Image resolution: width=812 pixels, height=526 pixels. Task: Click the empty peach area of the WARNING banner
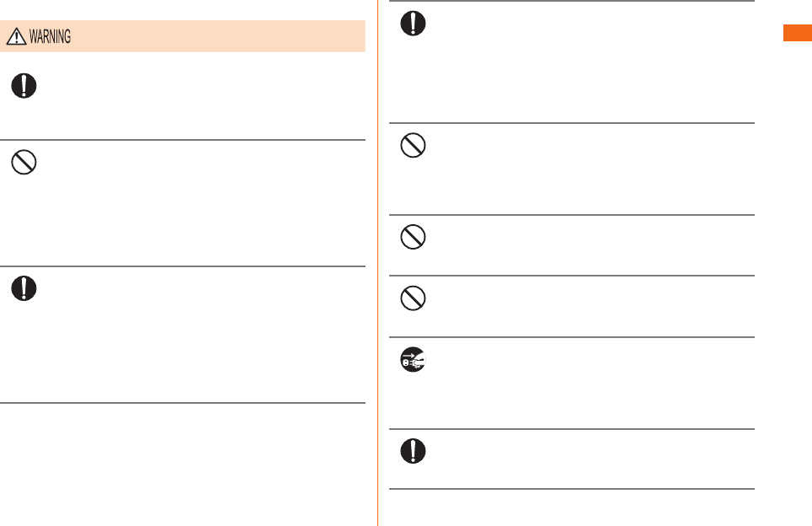[x=217, y=36]
